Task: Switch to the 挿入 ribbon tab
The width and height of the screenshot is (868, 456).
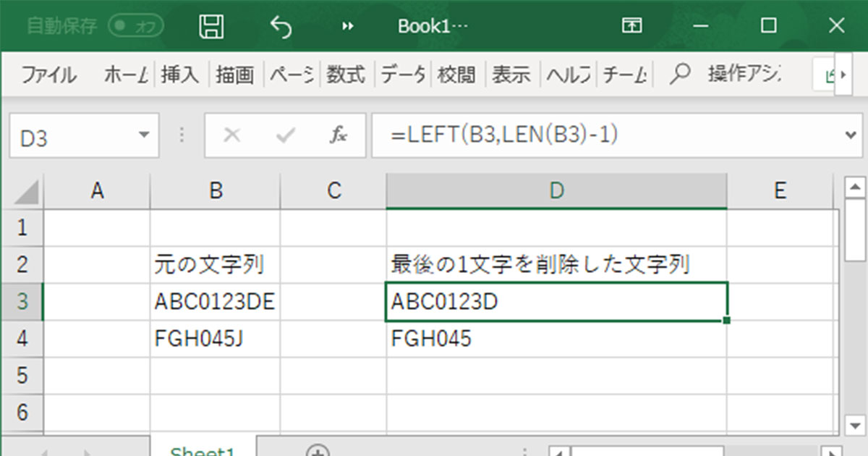Action: click(x=179, y=74)
